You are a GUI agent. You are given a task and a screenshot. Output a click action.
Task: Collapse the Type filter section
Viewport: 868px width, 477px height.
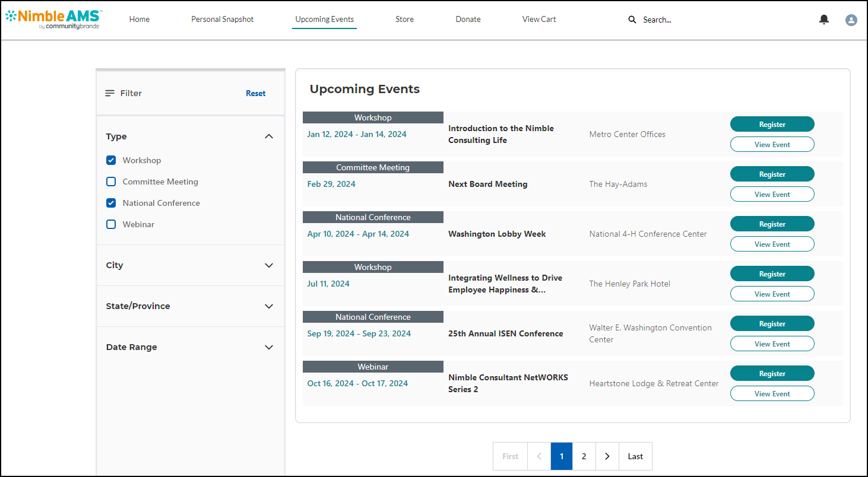tap(268, 136)
